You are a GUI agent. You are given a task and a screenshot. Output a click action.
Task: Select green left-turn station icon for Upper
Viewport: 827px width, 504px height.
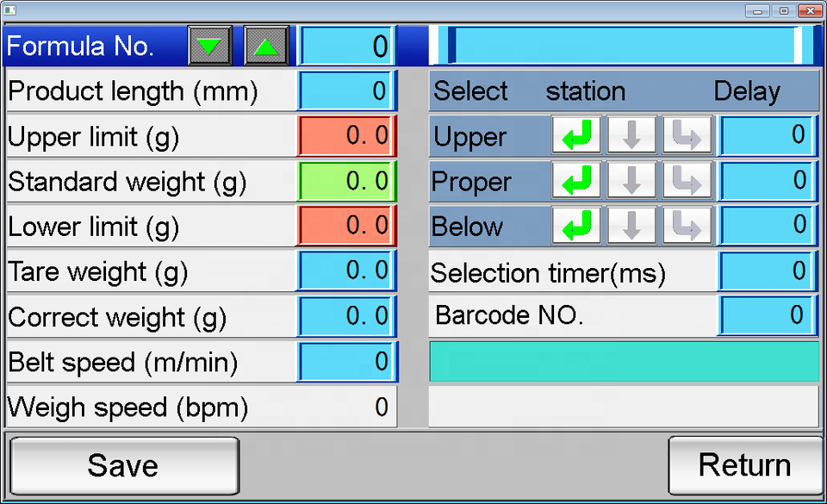[x=576, y=135]
